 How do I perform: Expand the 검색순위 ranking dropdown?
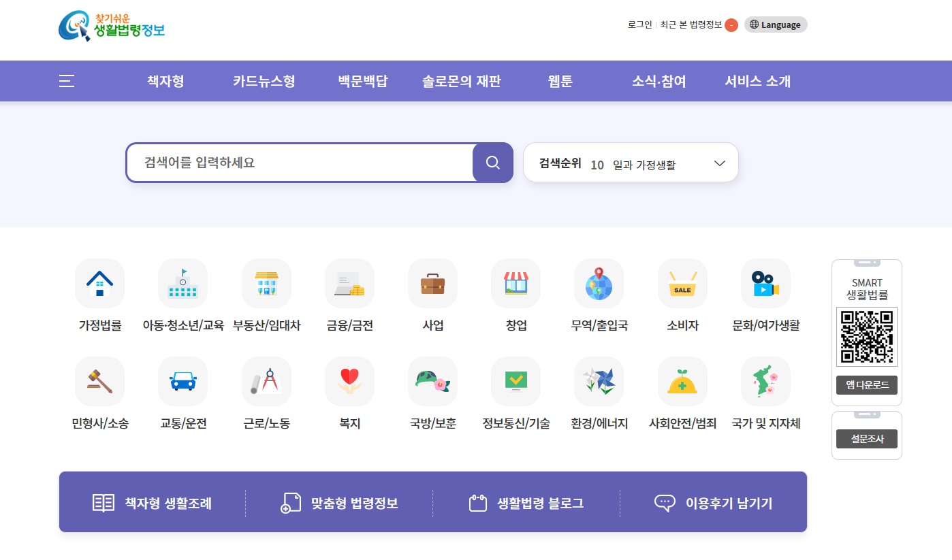click(719, 163)
